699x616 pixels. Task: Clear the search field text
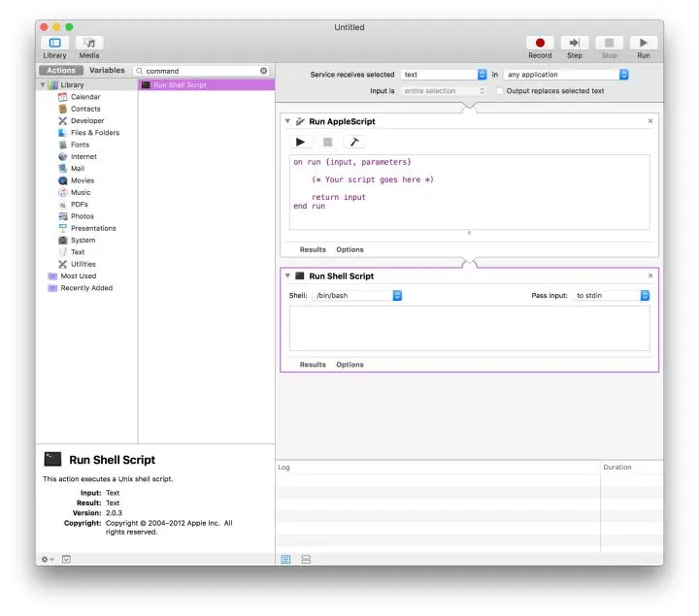(x=264, y=71)
